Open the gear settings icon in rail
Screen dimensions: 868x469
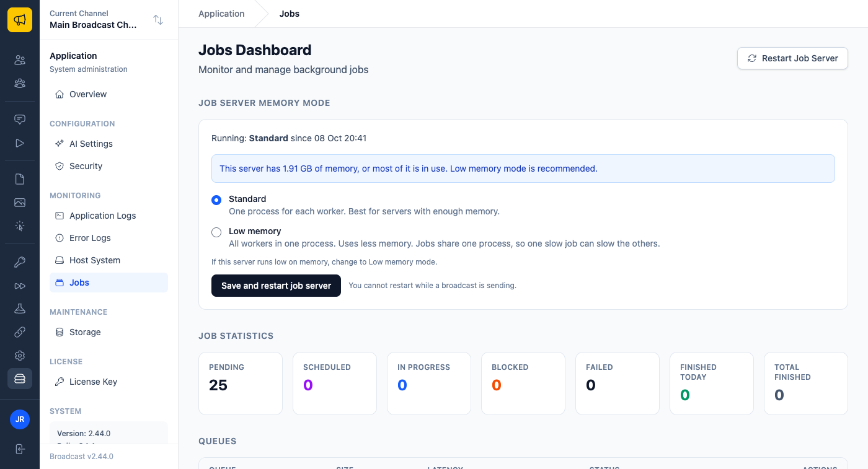20,356
